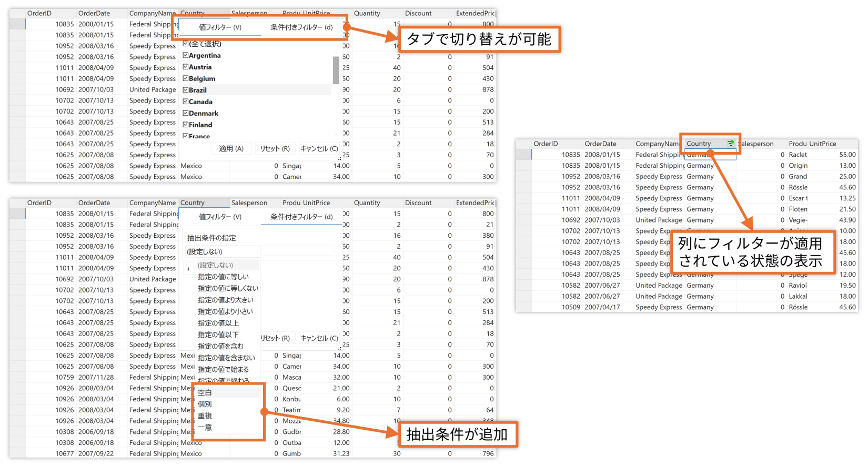Click キャンセル (C) in the conditional filter popup
Image resolution: width=868 pixels, height=466 pixels.
[x=319, y=338]
